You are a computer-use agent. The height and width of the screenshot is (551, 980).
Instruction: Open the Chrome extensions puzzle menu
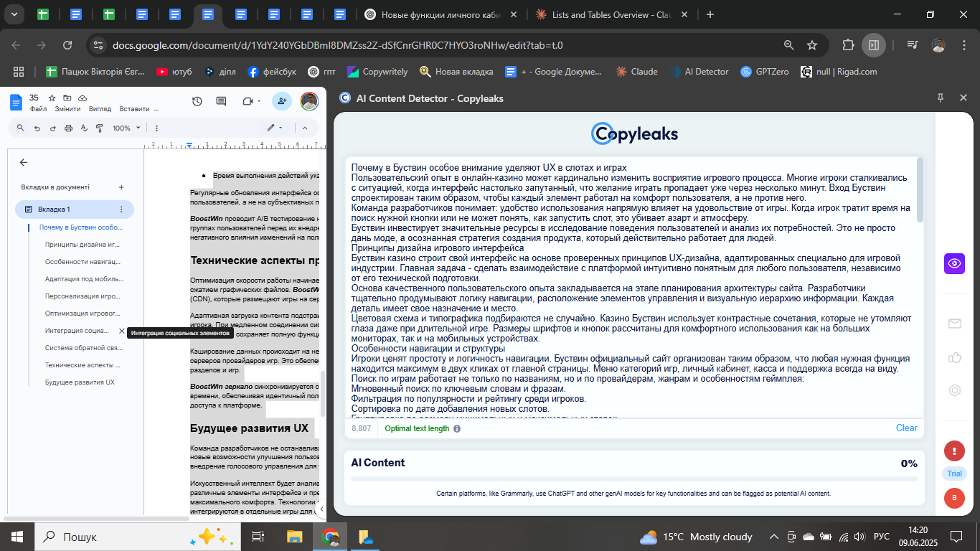(x=849, y=45)
